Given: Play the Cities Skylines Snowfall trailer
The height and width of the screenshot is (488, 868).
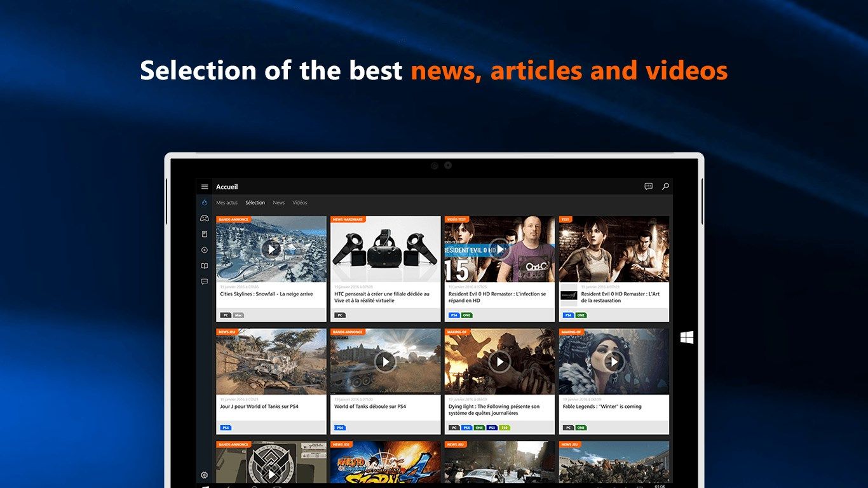Looking at the screenshot, I should coord(271,249).
